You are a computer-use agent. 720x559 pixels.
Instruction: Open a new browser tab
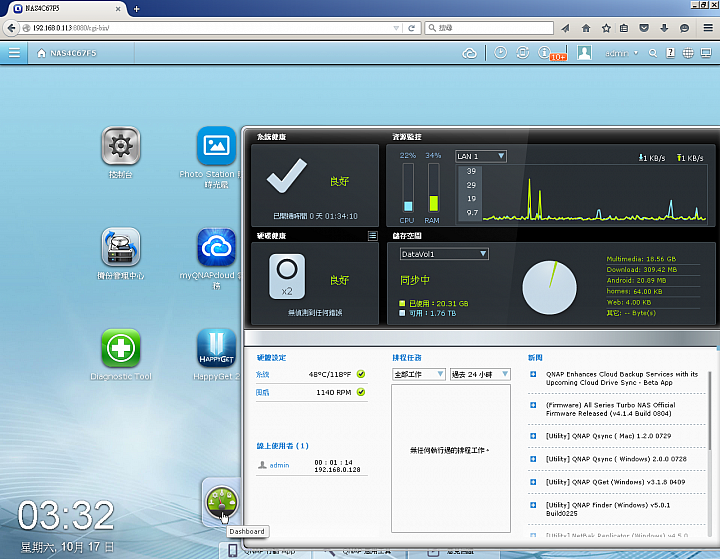[x=136, y=9]
